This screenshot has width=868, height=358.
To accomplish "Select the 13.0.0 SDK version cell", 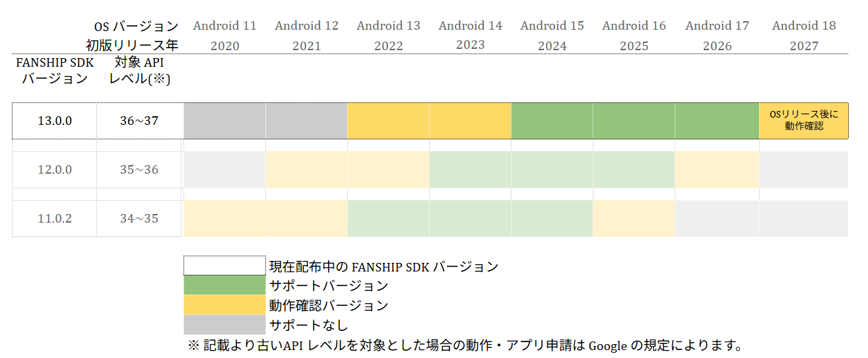I will [55, 121].
